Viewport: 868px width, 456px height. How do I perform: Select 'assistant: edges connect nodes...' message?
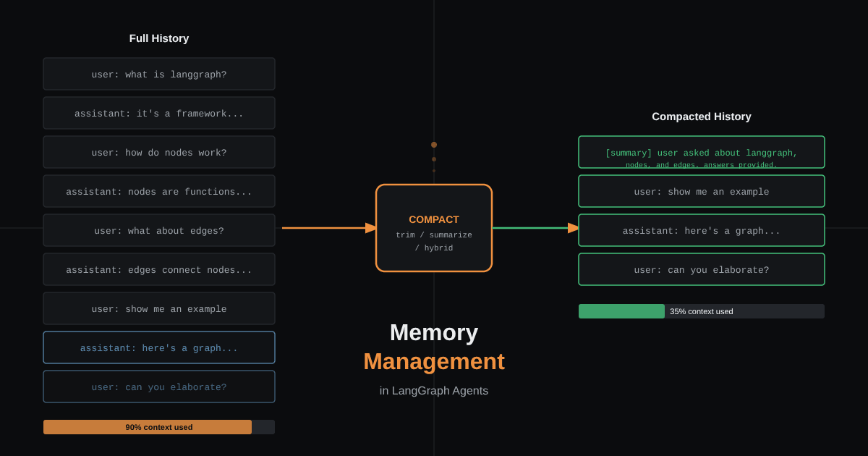click(159, 269)
